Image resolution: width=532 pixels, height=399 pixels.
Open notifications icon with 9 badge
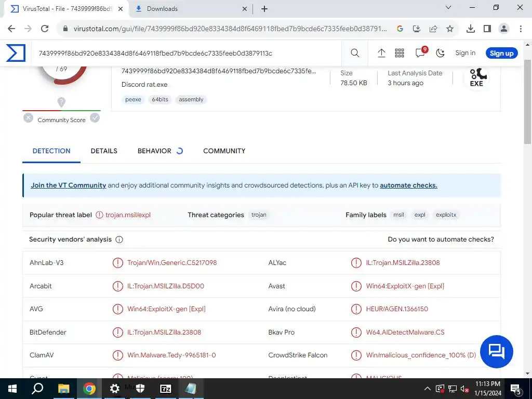click(421, 52)
